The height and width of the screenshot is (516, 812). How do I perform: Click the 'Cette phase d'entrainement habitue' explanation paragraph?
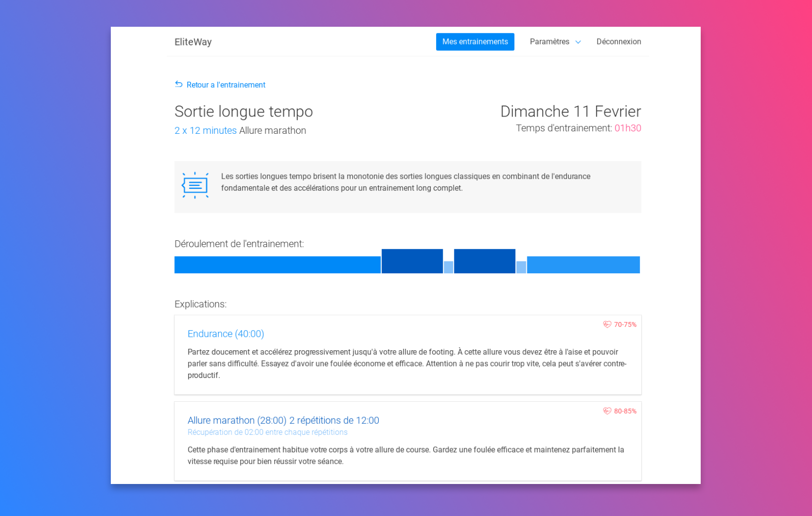click(x=406, y=455)
